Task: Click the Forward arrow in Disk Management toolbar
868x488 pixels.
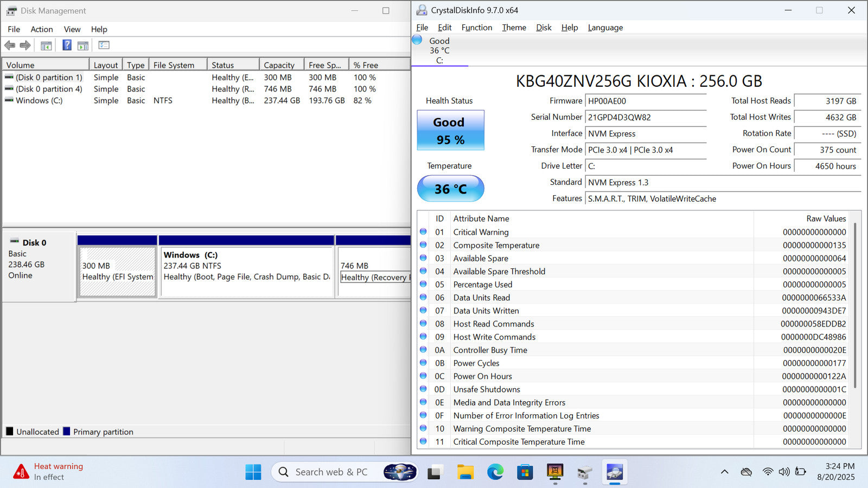Action: 25,46
